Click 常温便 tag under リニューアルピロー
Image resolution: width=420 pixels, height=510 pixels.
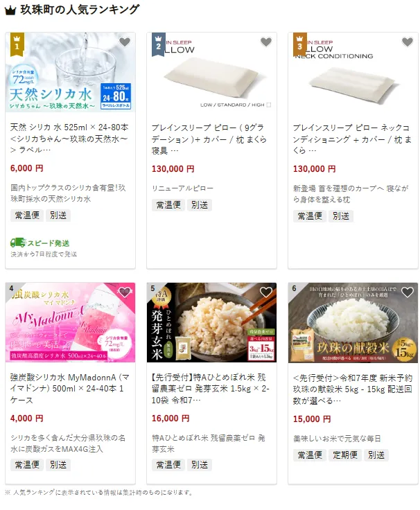(168, 205)
